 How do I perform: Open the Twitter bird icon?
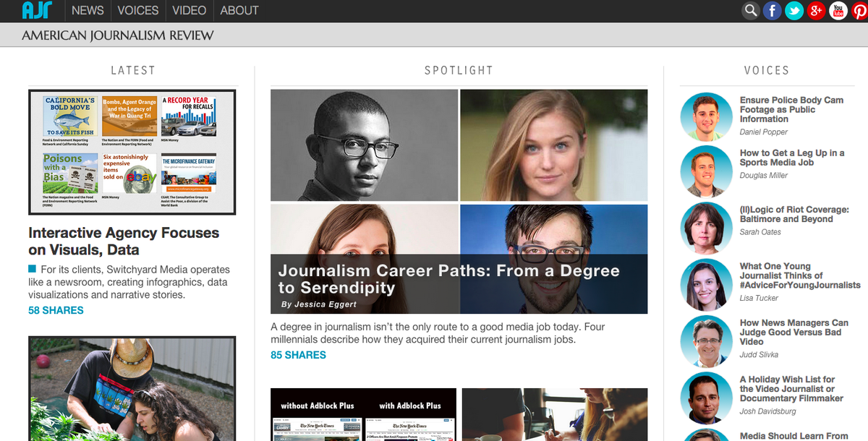pyautogui.click(x=794, y=10)
